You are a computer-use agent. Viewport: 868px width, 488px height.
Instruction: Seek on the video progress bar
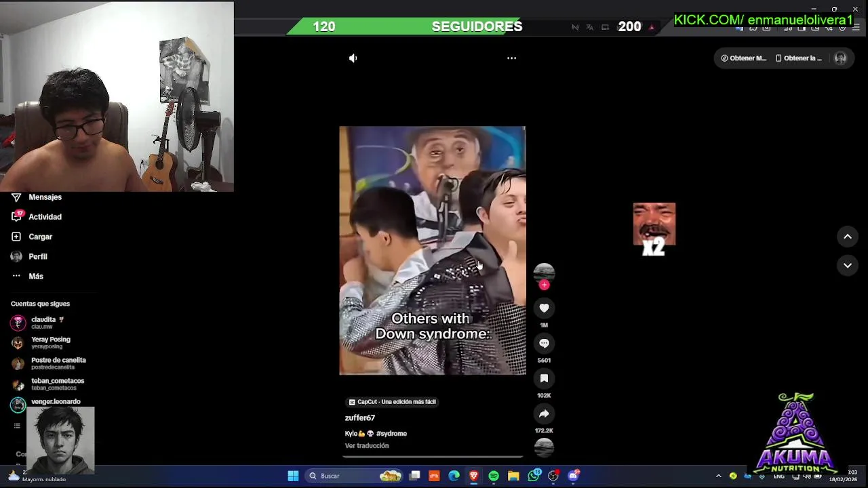(433, 457)
